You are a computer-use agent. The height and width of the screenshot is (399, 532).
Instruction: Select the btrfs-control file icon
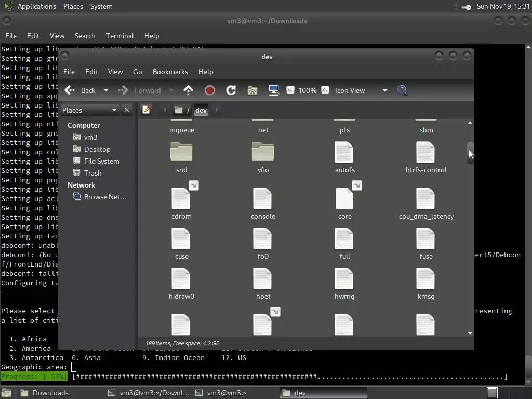pos(425,152)
